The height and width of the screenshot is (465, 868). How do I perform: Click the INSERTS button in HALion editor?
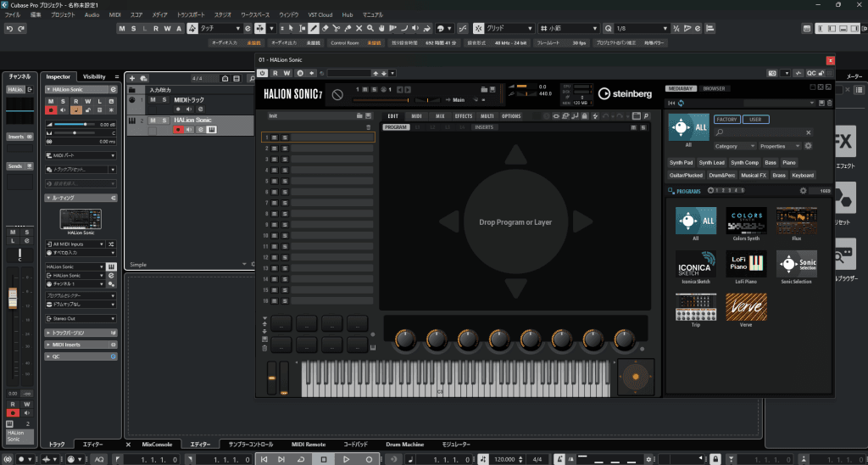484,127
